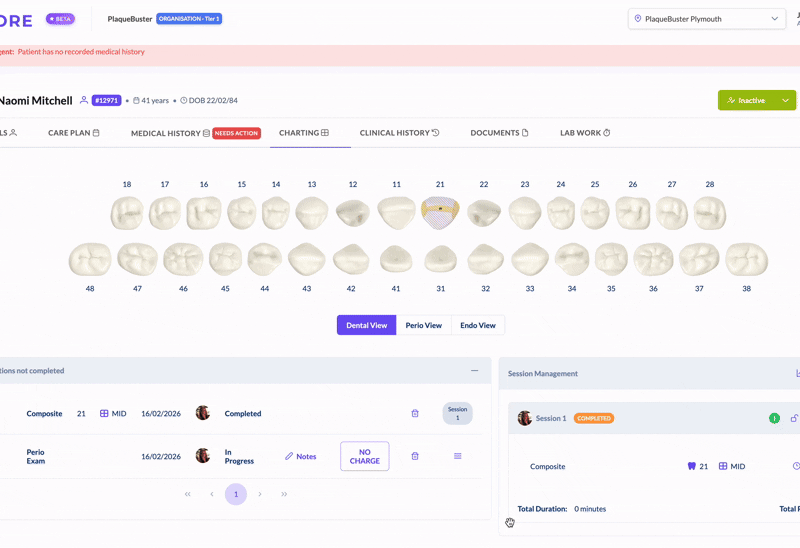Select tooth 21 in the dental chart
800x548 pixels.
pyautogui.click(x=440, y=211)
